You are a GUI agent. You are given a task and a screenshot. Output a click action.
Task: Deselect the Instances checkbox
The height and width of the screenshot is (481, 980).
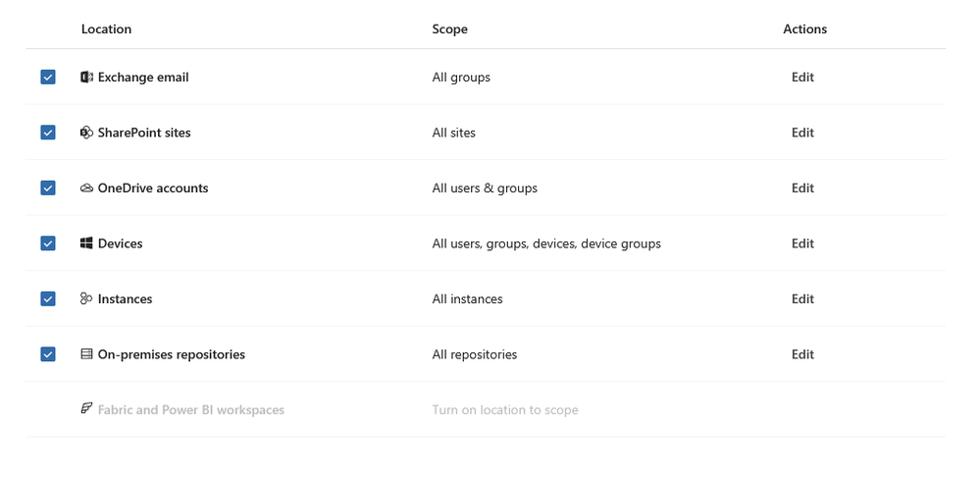click(48, 299)
